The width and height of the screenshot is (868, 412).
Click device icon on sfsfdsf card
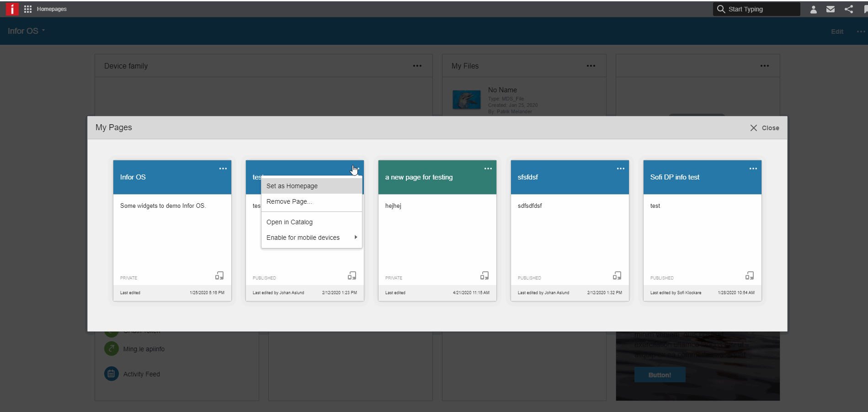[617, 275]
